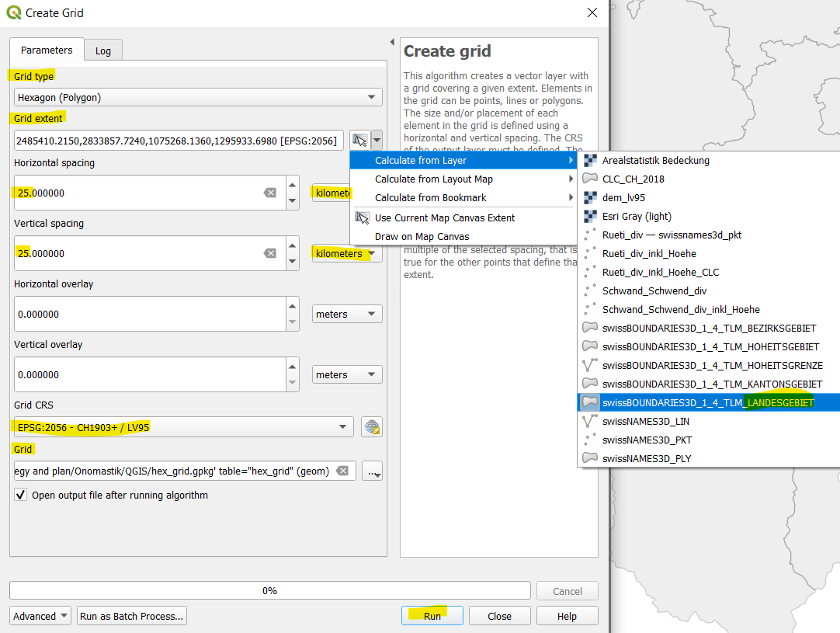Open the Vertical spacing units dropdown
The image size is (840, 633).
347,253
